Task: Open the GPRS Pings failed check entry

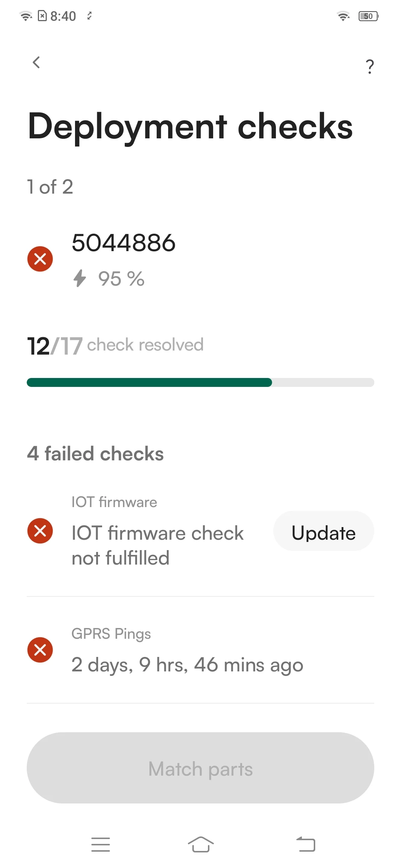Action: pyautogui.click(x=200, y=650)
